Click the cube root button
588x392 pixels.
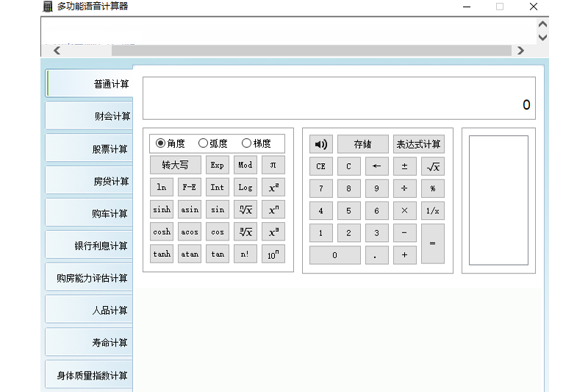[245, 232]
